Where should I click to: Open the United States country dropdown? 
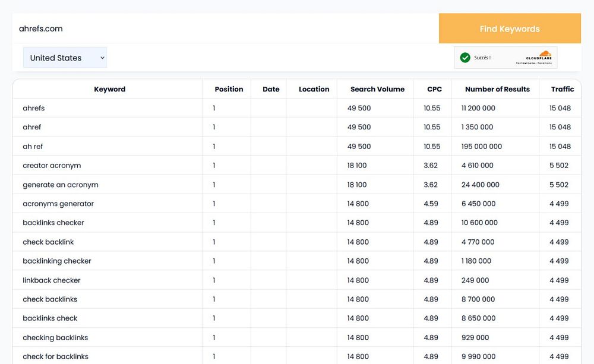[65, 58]
